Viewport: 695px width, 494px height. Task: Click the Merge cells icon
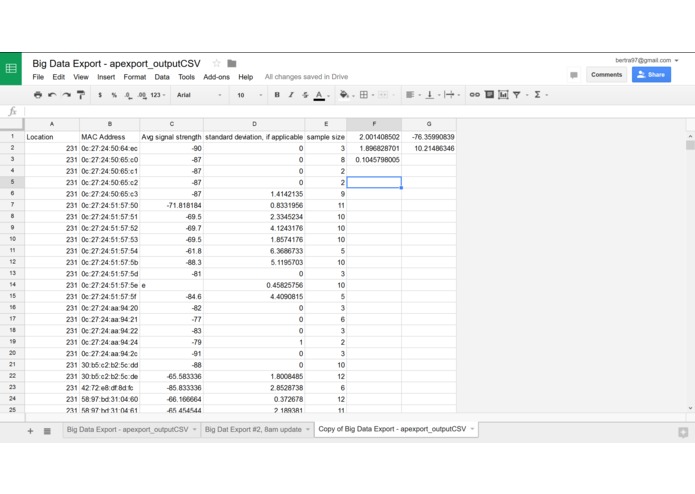(383, 95)
